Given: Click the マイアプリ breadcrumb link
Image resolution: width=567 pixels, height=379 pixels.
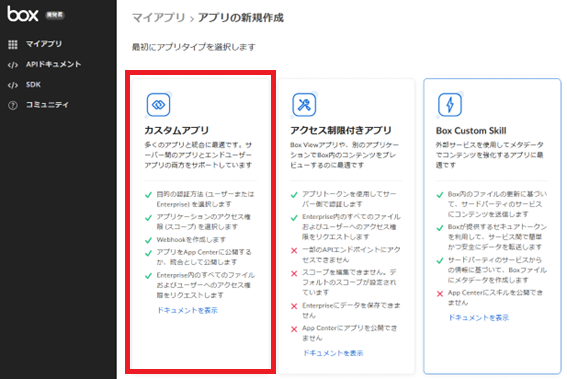Looking at the screenshot, I should [158, 17].
